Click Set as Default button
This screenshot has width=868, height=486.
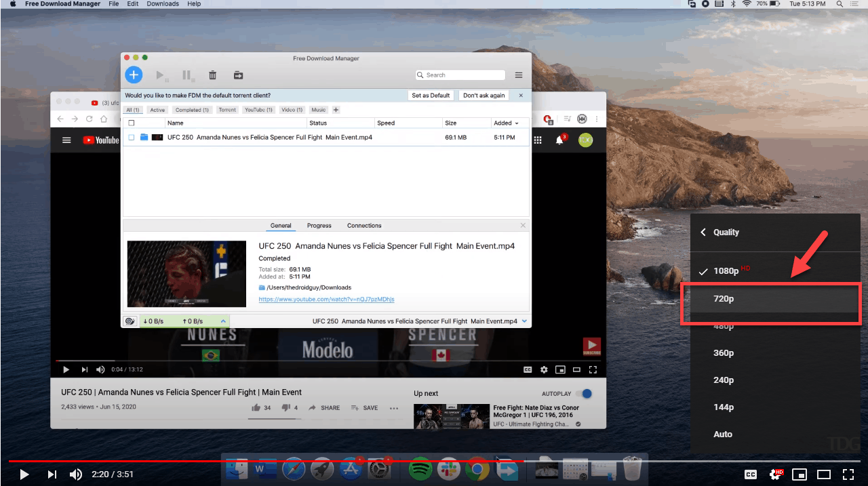(431, 96)
